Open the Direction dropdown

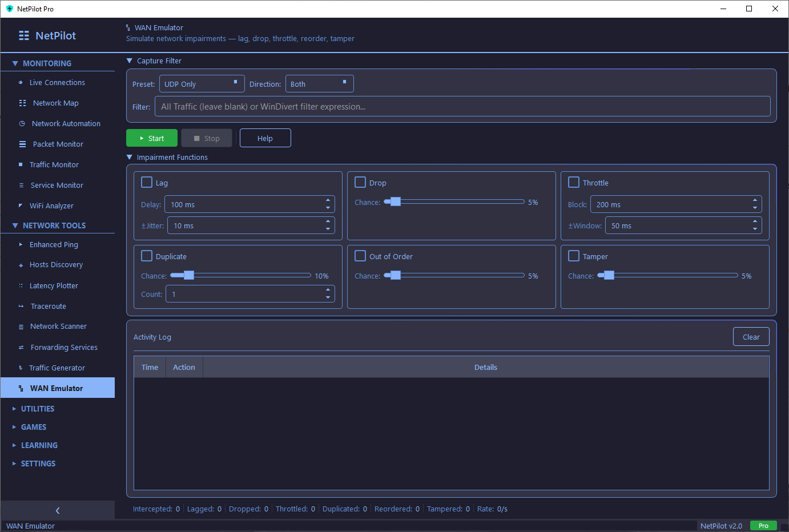[x=319, y=83]
